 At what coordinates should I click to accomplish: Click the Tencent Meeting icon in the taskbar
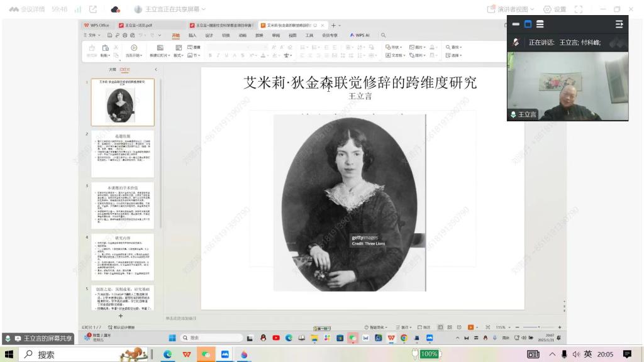click(225, 354)
